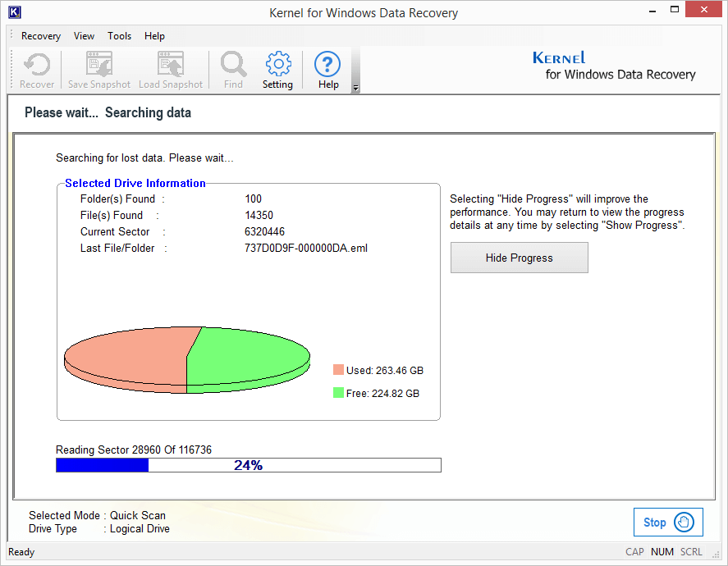Click the Hide Progress button

coord(519,258)
